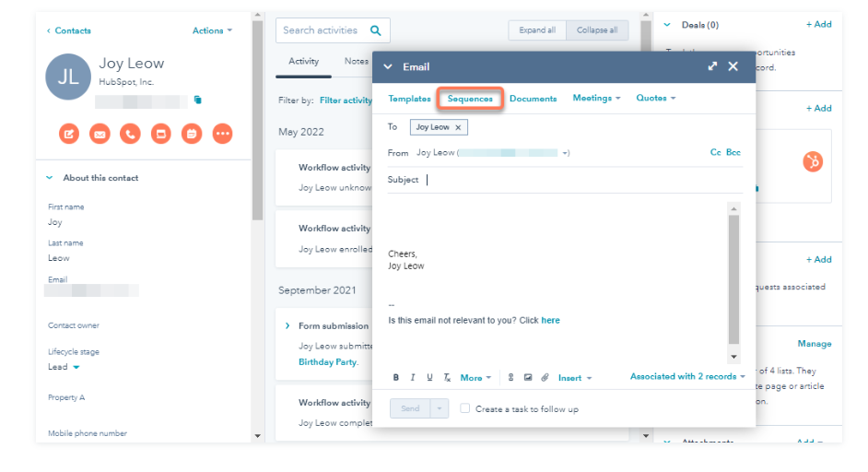The width and height of the screenshot is (868, 472).
Task: Click the search magnifier icon in activities
Action: (375, 30)
